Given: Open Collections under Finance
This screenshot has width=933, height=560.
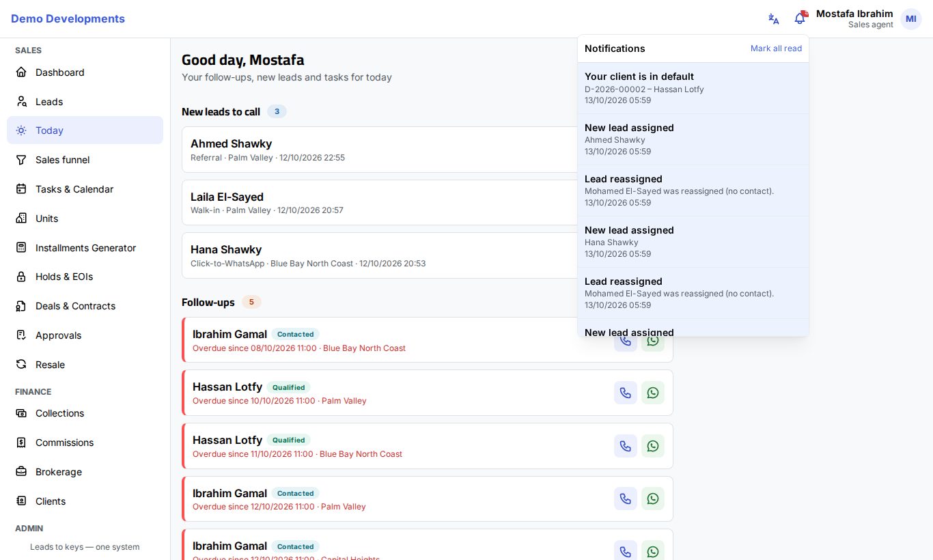Looking at the screenshot, I should pyautogui.click(x=85, y=413).
